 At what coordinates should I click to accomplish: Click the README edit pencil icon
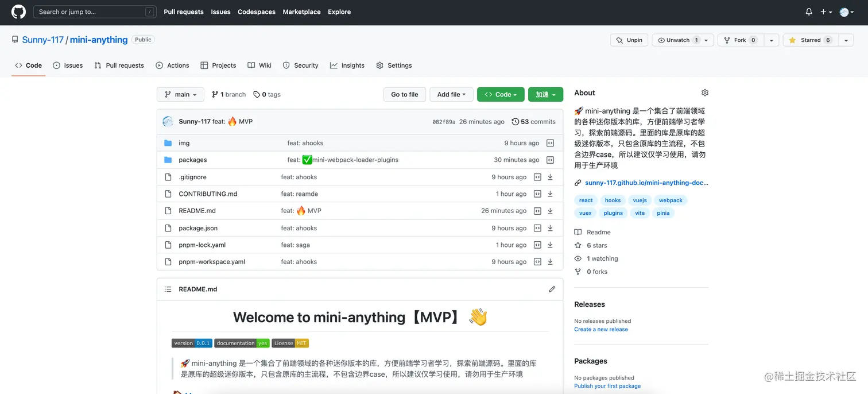point(552,289)
